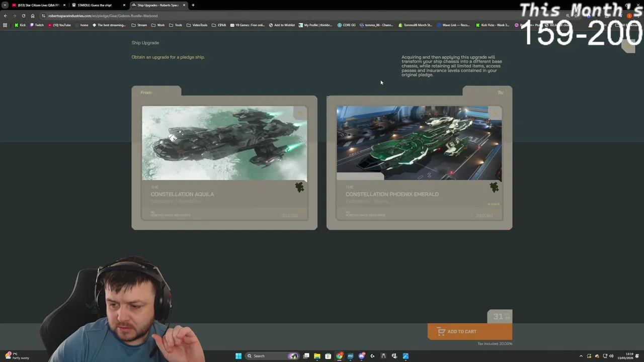644x362 pixels.
Task: Select the Constellation Aquila ship image
Action: 224,143
